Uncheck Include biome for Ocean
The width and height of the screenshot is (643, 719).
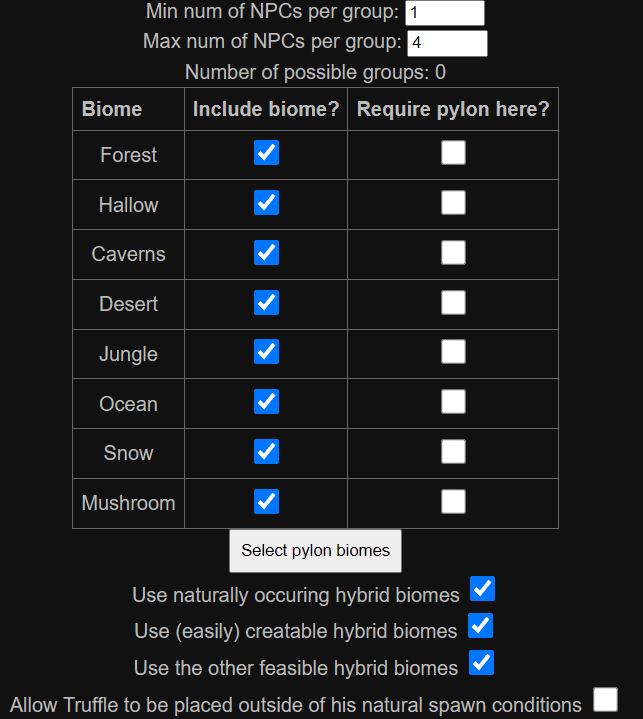point(266,402)
